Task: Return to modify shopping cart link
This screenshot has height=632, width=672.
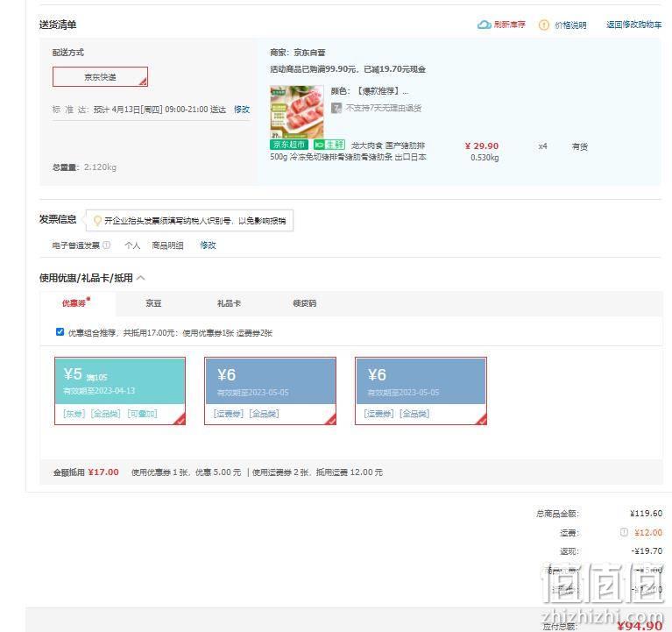Action: pyautogui.click(x=633, y=25)
